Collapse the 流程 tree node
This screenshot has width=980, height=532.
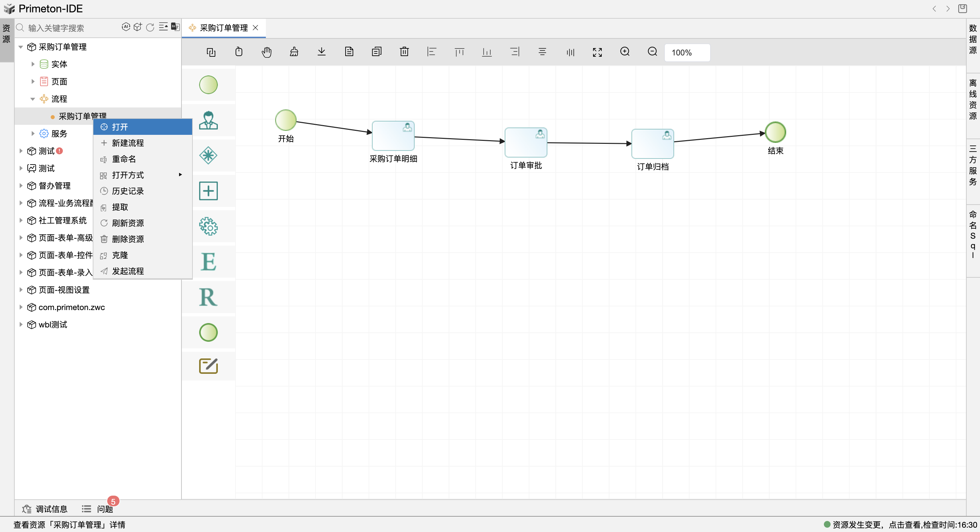point(33,99)
